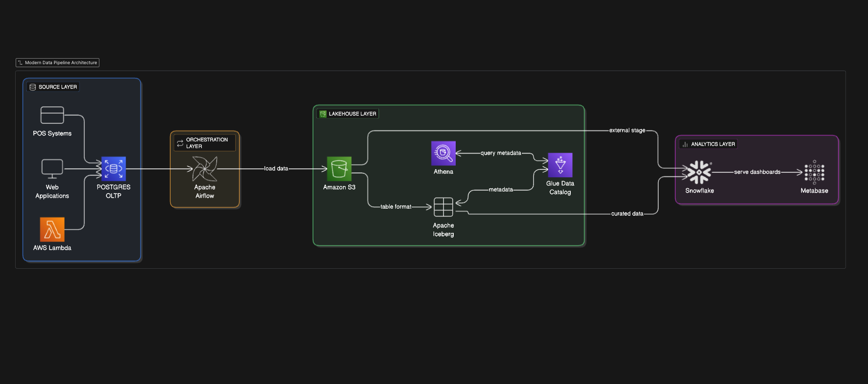This screenshot has width=868, height=384.
Task: Click the 'serve dashboards' connector label
Action: tap(757, 172)
